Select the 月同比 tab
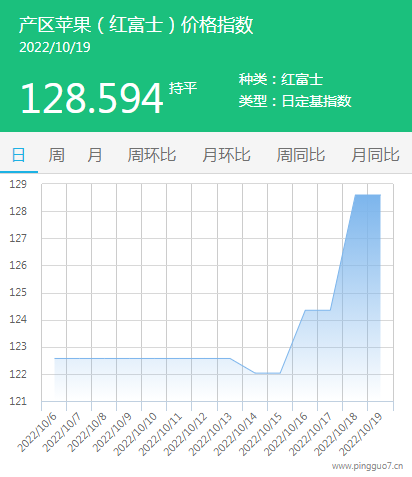The width and height of the screenshot is (412, 477). 375,155
